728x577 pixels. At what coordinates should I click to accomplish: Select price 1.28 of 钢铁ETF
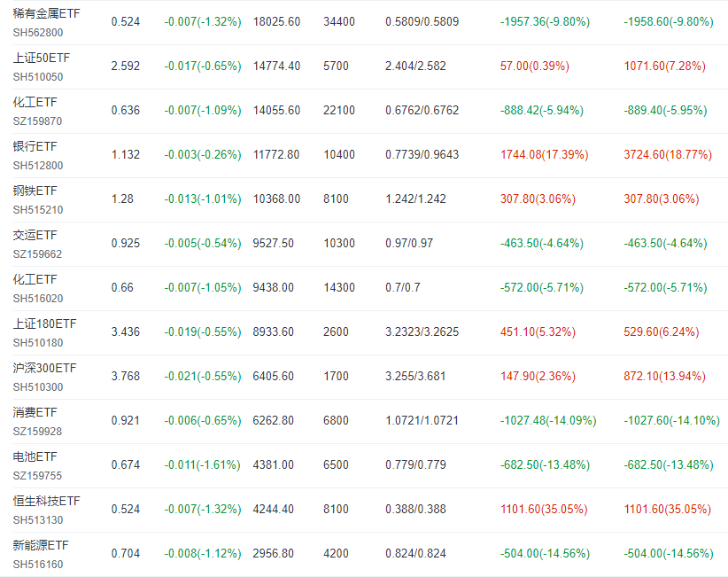pos(122,199)
